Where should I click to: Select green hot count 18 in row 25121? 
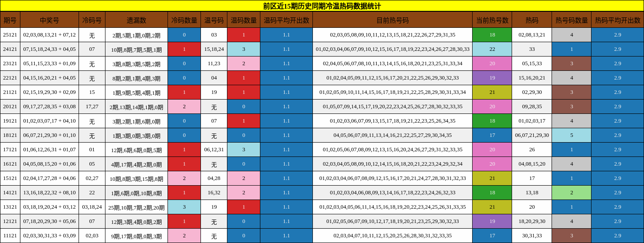(492, 35)
